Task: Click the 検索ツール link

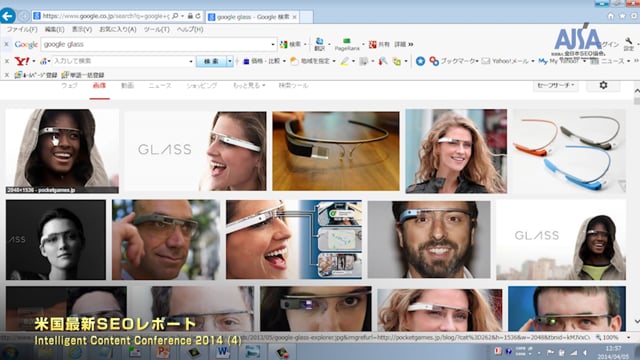Action: click(x=293, y=85)
